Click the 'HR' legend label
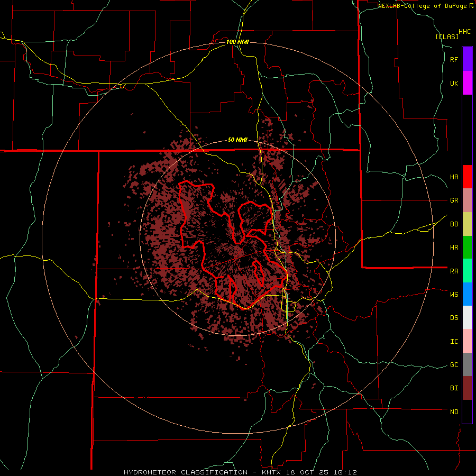 (454, 248)
